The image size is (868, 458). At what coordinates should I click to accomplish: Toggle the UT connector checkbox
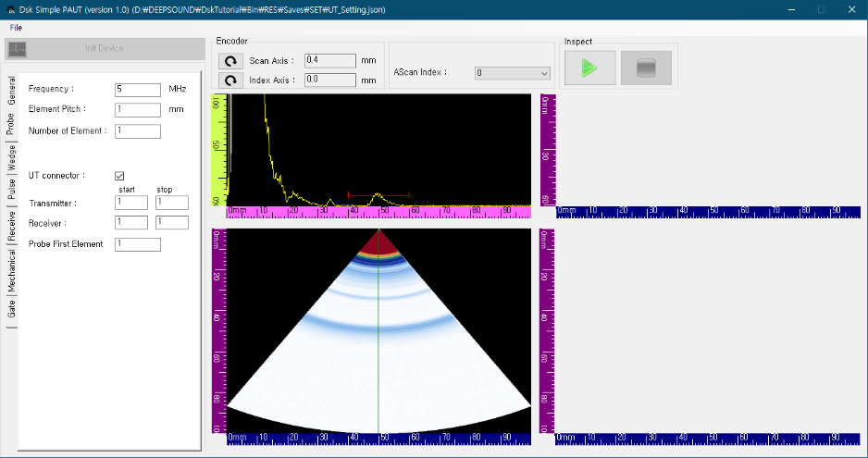pos(119,176)
